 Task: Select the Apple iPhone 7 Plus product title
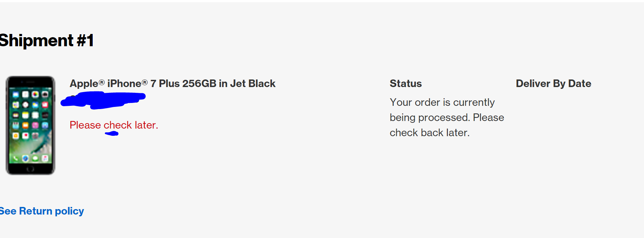pyautogui.click(x=172, y=83)
